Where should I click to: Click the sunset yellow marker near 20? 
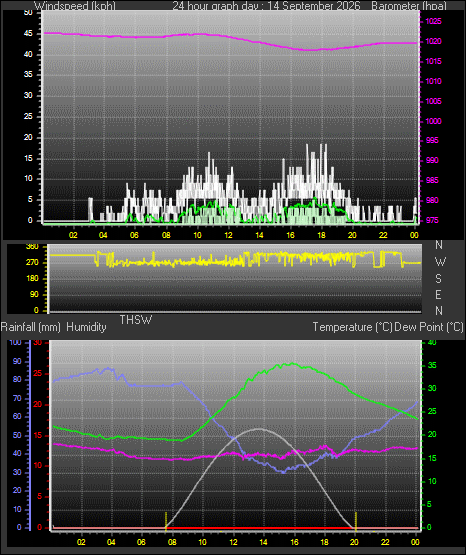(x=356, y=521)
